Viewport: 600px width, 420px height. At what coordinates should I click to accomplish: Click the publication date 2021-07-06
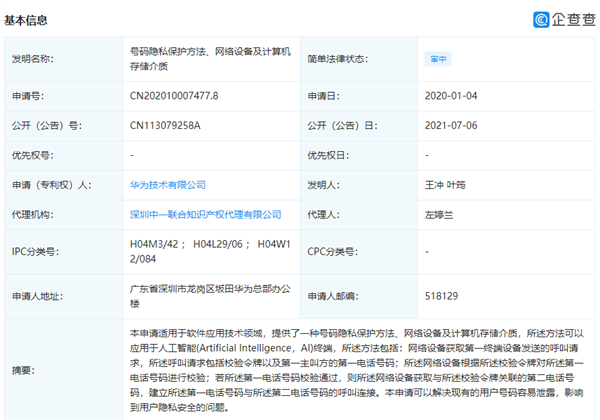tap(452, 127)
